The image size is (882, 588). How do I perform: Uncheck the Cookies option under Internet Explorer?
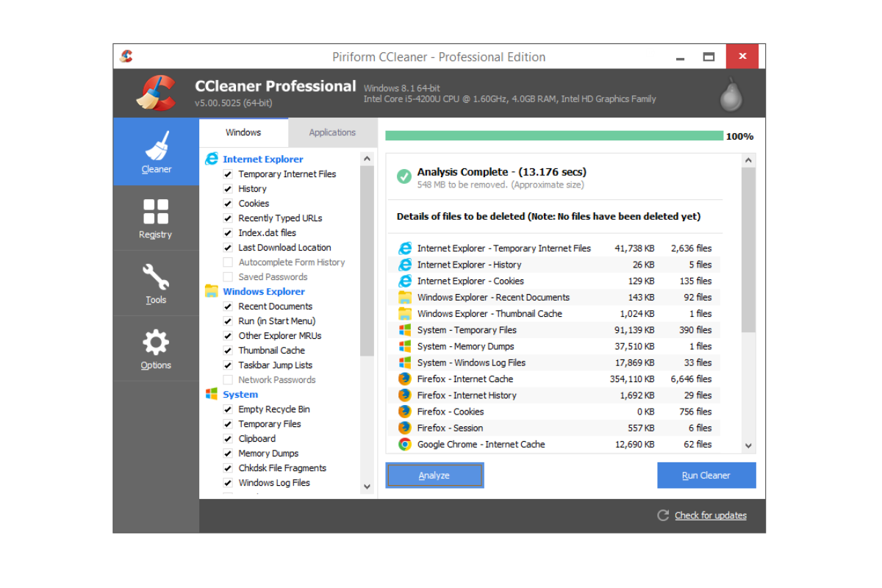click(228, 203)
